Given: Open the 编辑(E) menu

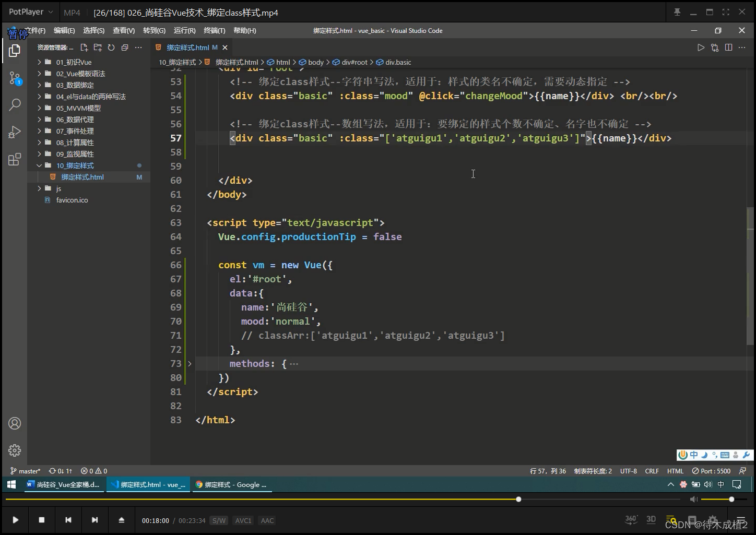Looking at the screenshot, I should coord(64,31).
